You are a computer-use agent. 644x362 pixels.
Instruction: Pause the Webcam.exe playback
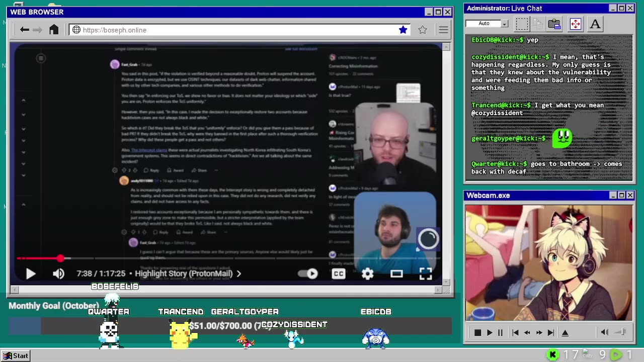click(500, 332)
